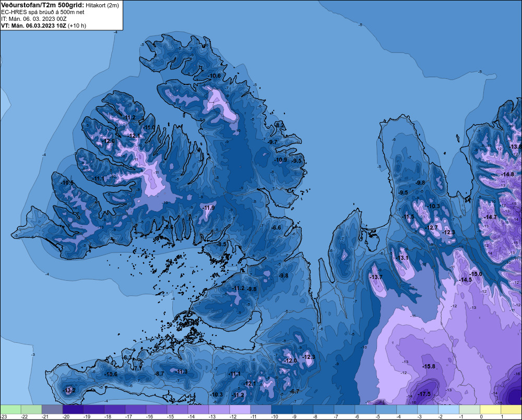
Task: Click the light blue legend swatch above label -3
Action: coord(428,410)
